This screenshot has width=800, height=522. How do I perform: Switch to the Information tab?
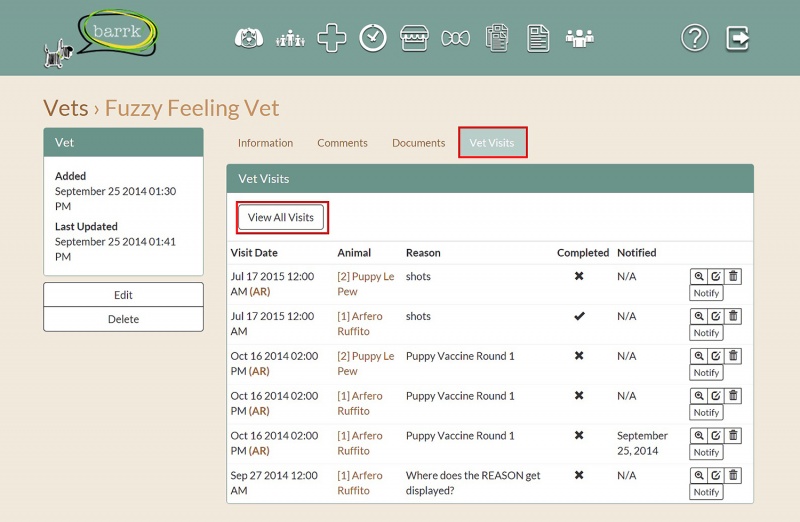click(x=265, y=143)
